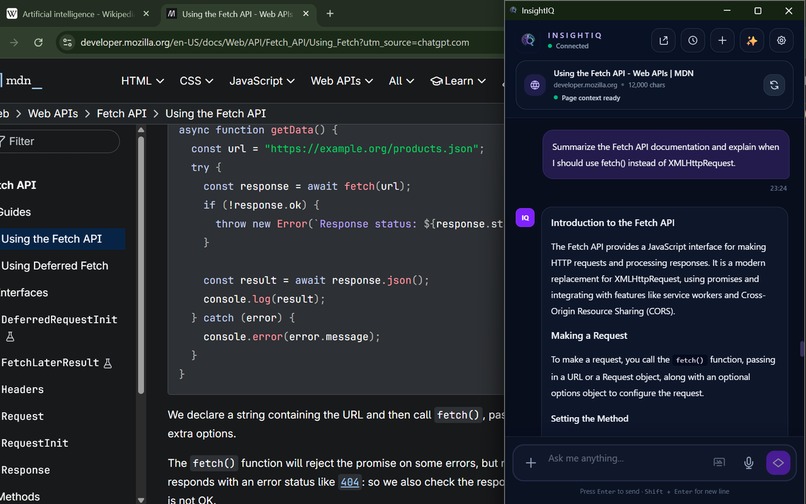Image resolution: width=806 pixels, height=504 pixels.
Task: Click experimental flask icon next to FetchLaterResult
Action: point(108,363)
